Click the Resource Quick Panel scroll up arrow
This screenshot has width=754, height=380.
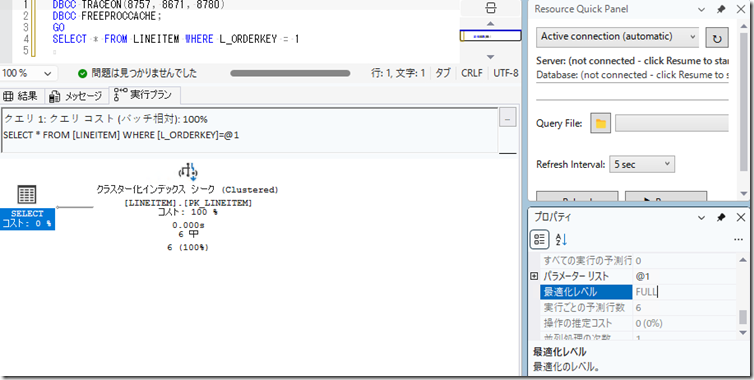[x=743, y=27]
